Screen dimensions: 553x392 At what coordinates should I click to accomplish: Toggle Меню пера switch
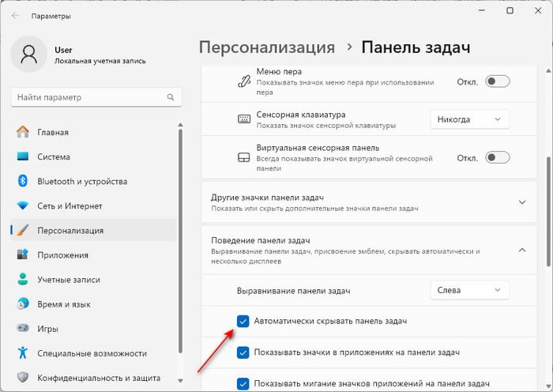(x=497, y=81)
